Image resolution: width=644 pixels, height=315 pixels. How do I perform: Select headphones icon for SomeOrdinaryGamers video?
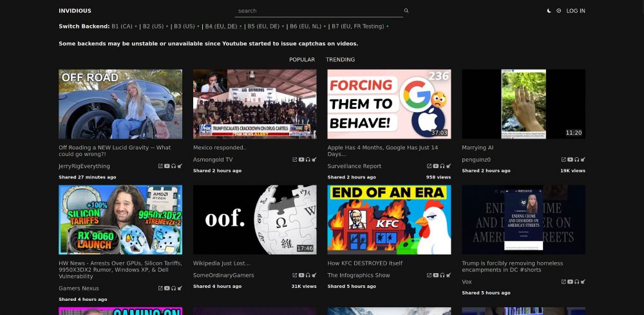coord(308,275)
